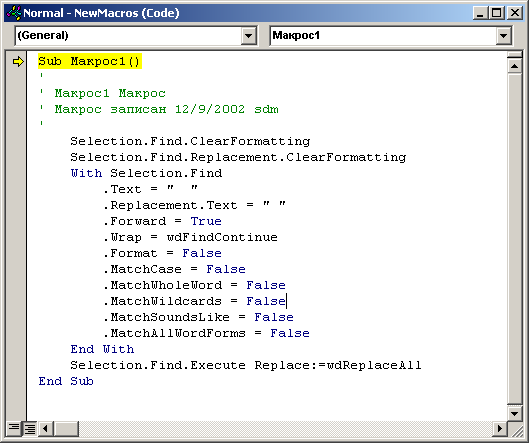This screenshot has height=443, width=529.
Task: Click the '.Forward = True' line
Action: [162, 221]
